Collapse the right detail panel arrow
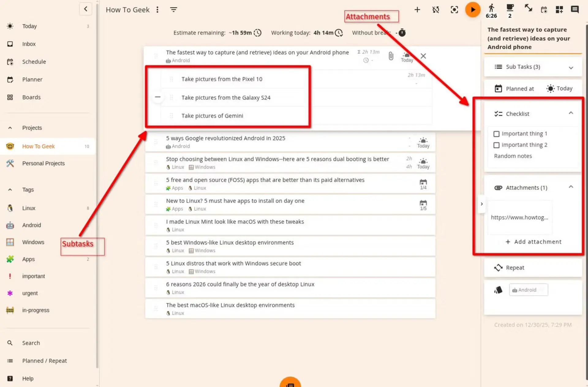Viewport: 588px width, 387px height. tap(481, 204)
